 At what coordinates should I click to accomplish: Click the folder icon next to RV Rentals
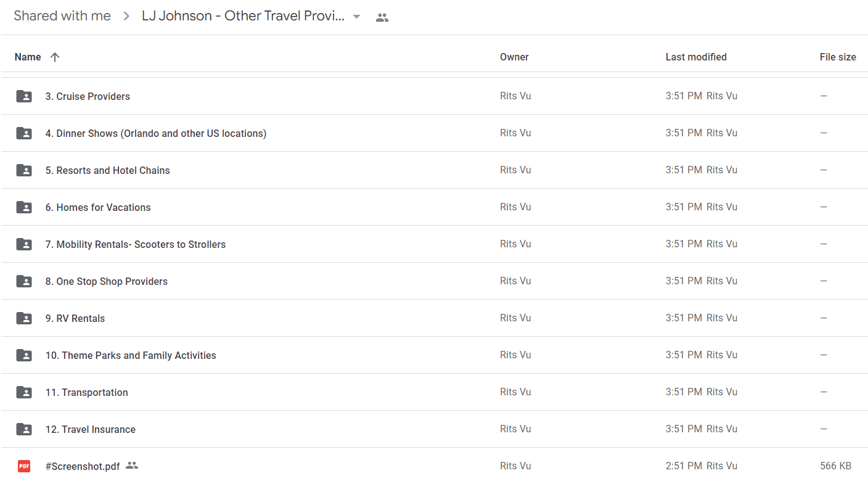[x=24, y=318]
